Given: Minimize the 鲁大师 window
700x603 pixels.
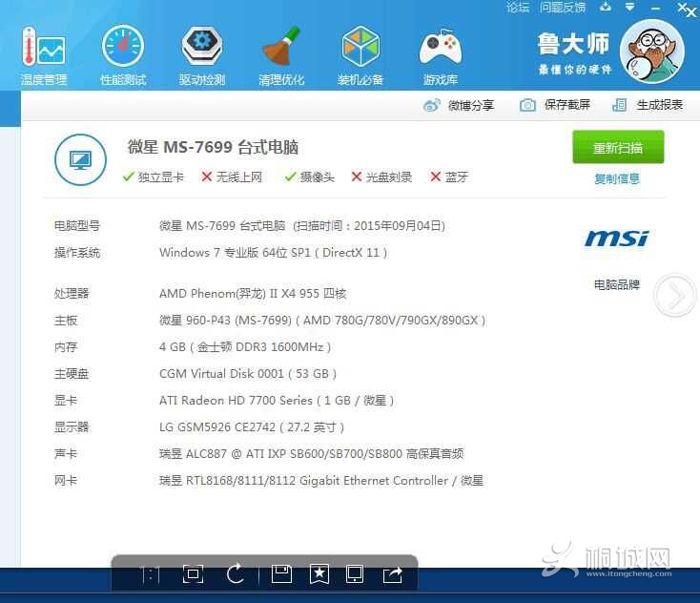Looking at the screenshot, I should 655,8.
